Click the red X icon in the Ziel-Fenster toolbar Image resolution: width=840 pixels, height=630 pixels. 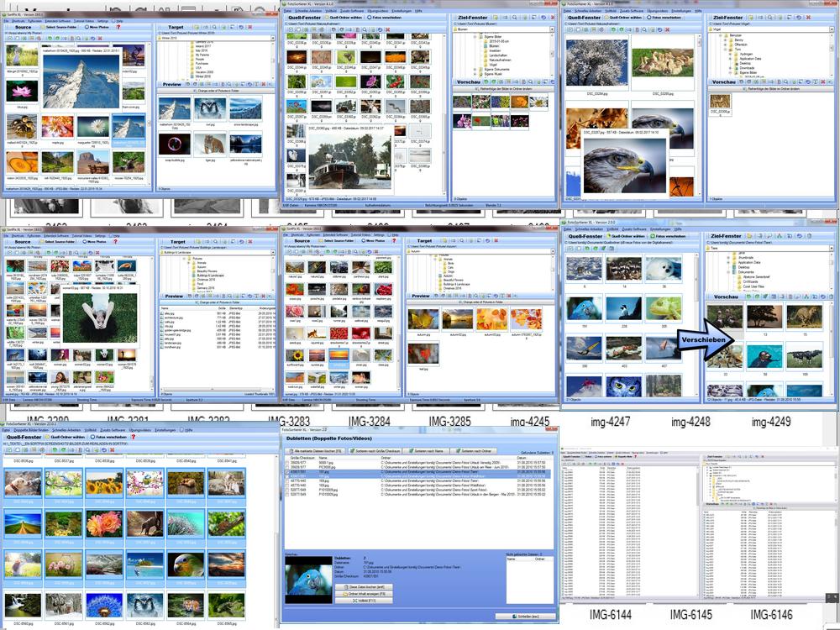553,18
